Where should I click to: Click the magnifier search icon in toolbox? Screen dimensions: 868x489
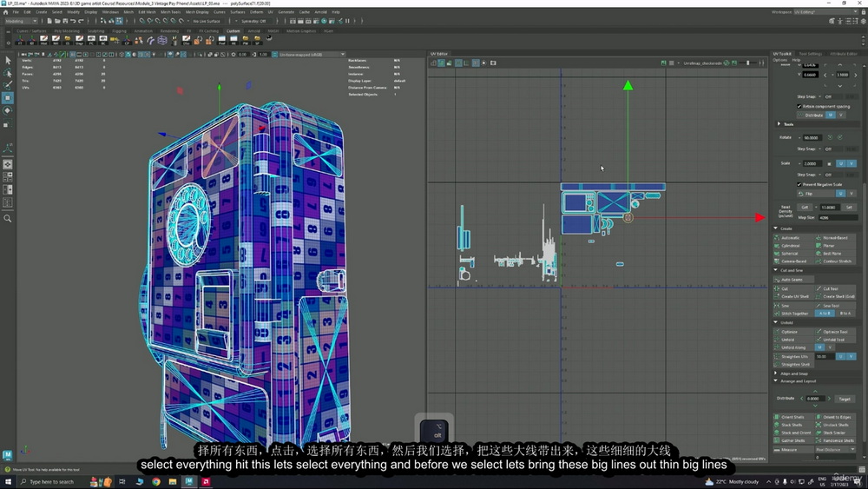click(x=8, y=219)
